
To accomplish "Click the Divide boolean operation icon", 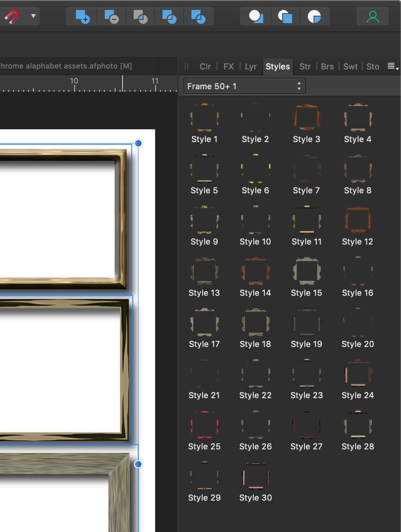I will click(198, 17).
